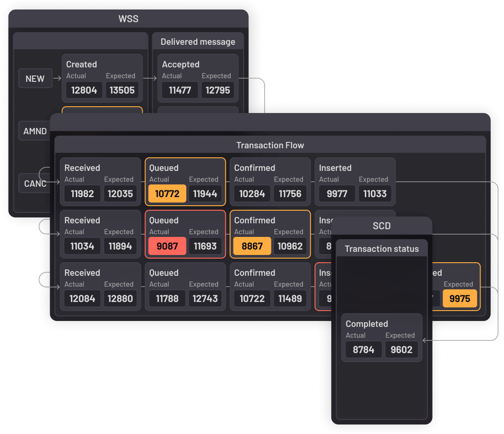This screenshot has height=434, width=504.
Task: Click the CANC message type button
Action: 34,184
